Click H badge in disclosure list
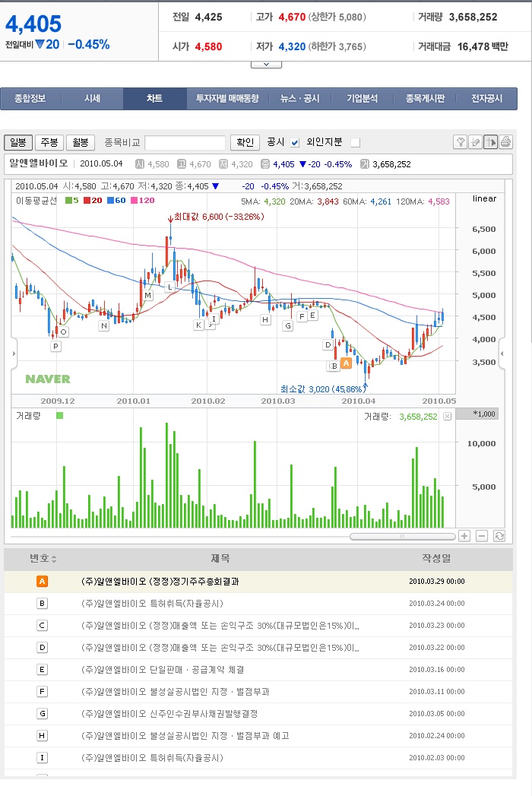The image size is (532, 796). tap(42, 736)
